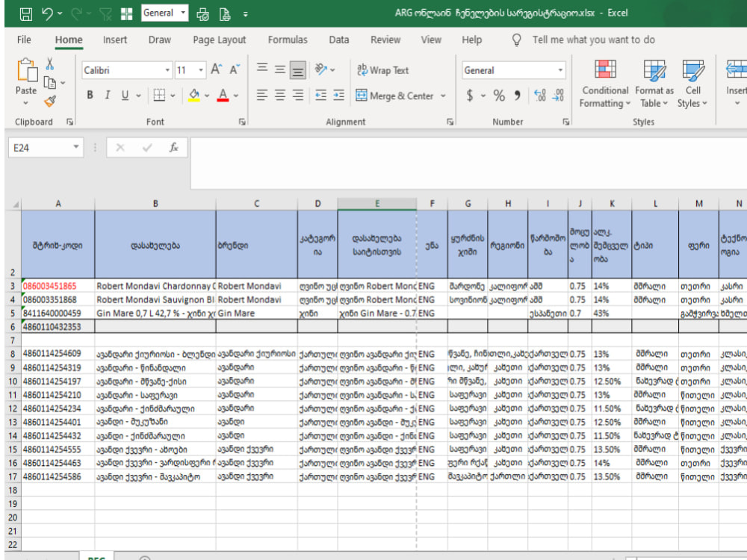Select cell with barcode 086003451865
747x560 pixels.
click(x=58, y=286)
